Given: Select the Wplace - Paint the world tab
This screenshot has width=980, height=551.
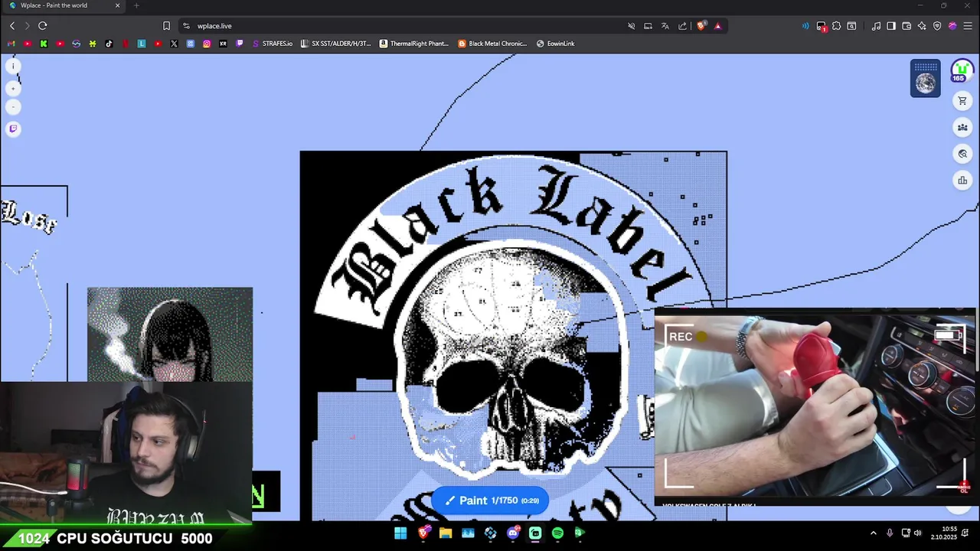Looking at the screenshot, I should point(64,5).
